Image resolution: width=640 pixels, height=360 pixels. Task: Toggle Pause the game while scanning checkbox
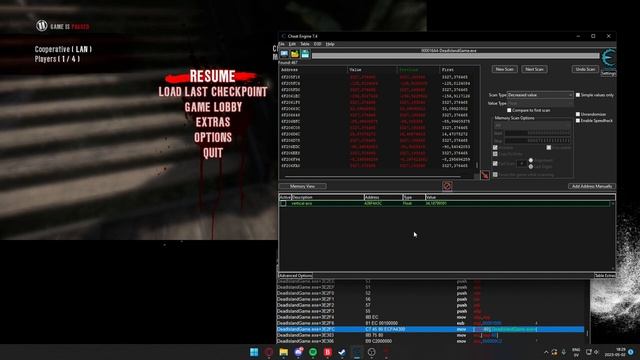(x=495, y=175)
